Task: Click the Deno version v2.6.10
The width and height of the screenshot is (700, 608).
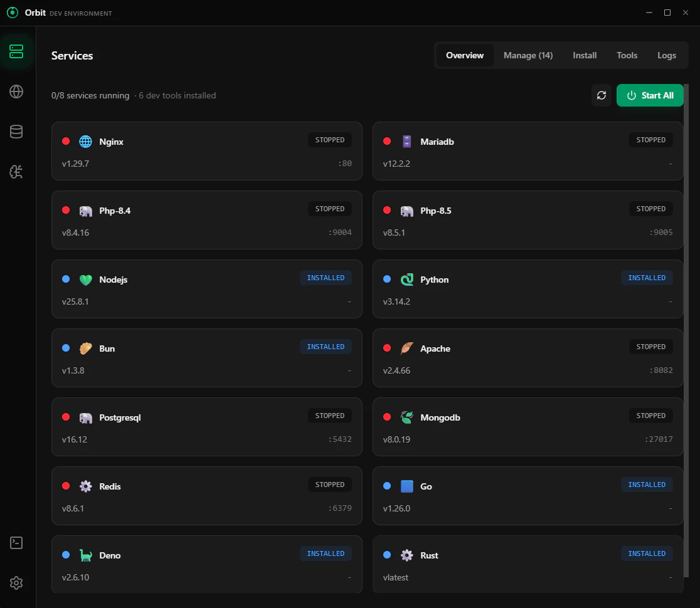Action: (75, 577)
